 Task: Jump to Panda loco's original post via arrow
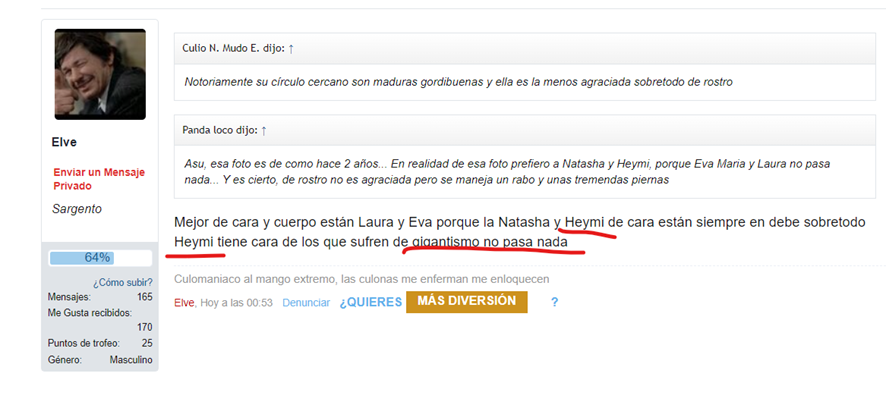coord(264,130)
